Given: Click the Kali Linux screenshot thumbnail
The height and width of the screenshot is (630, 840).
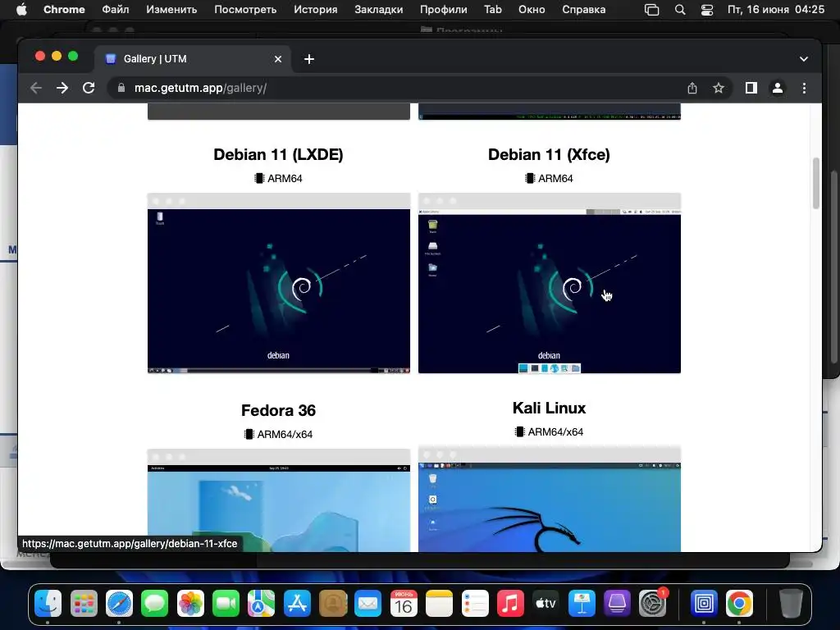Looking at the screenshot, I should (x=549, y=499).
